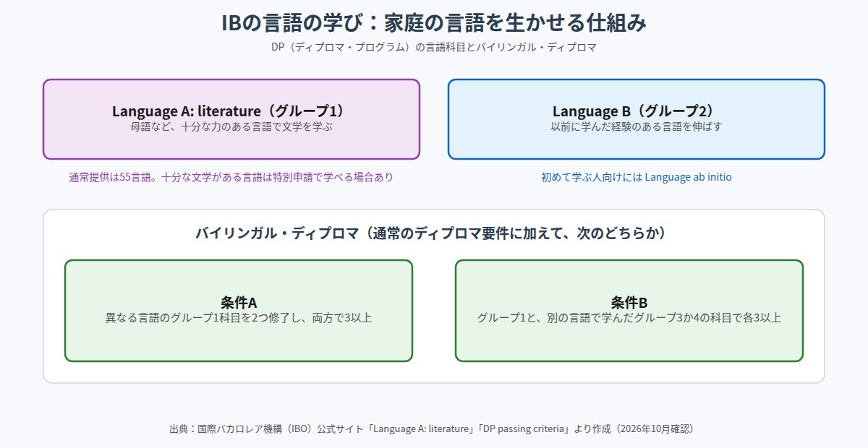Select the '条件B' card heading
Image resolution: width=868 pixels, height=448 pixels.
(x=629, y=303)
